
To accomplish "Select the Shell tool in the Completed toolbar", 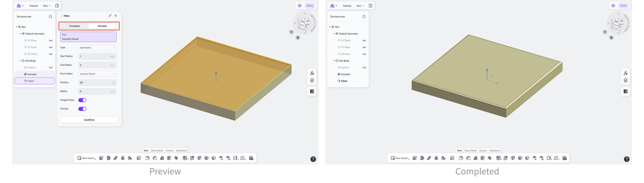I will click(482, 158).
